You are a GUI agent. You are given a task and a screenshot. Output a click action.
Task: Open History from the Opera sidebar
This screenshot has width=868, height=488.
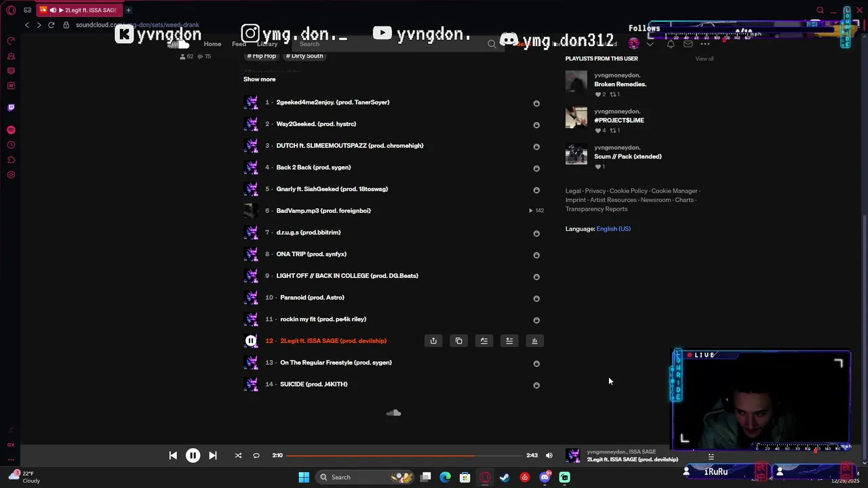[x=11, y=145]
